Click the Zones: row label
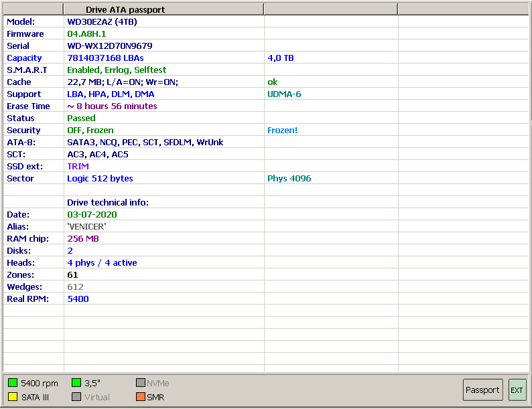This screenshot has height=409, width=532. (20, 275)
